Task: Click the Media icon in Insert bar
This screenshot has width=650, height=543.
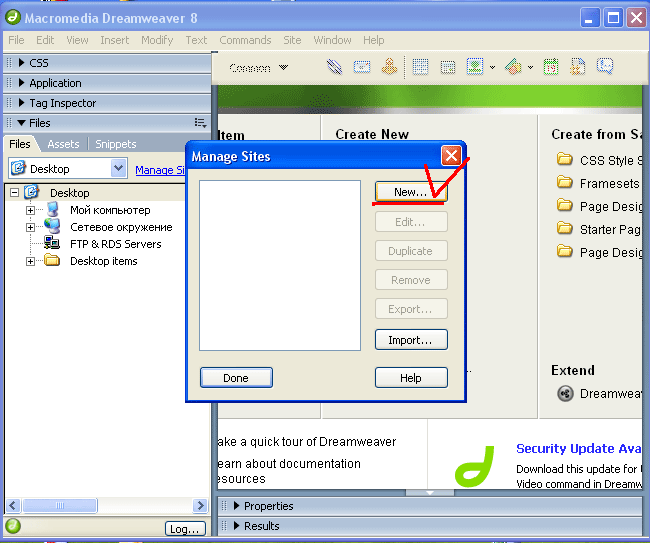Action: click(513, 67)
